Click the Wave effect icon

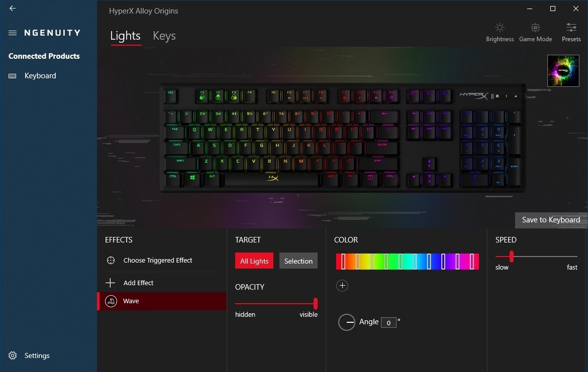(111, 301)
